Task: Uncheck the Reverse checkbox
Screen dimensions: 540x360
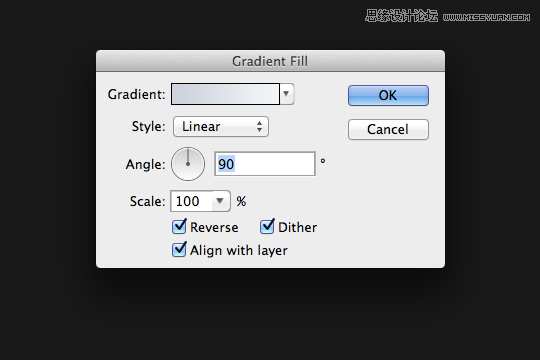Action: click(x=179, y=227)
